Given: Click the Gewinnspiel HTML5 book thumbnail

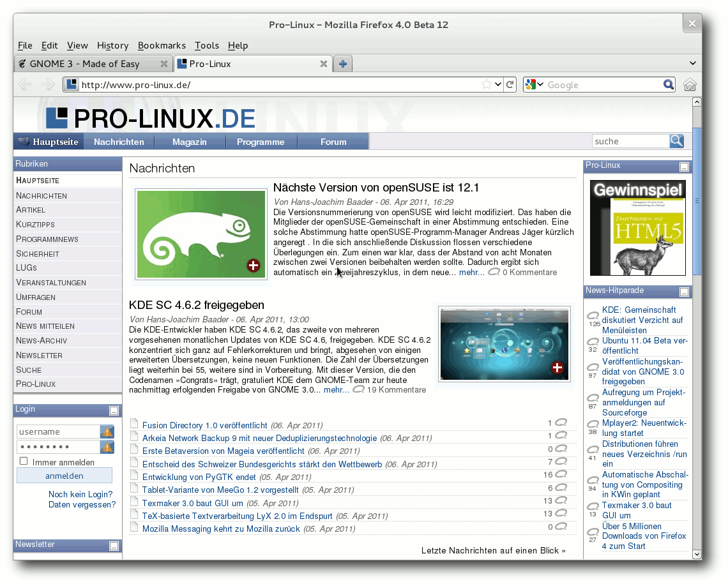Looking at the screenshot, I should pyautogui.click(x=637, y=228).
